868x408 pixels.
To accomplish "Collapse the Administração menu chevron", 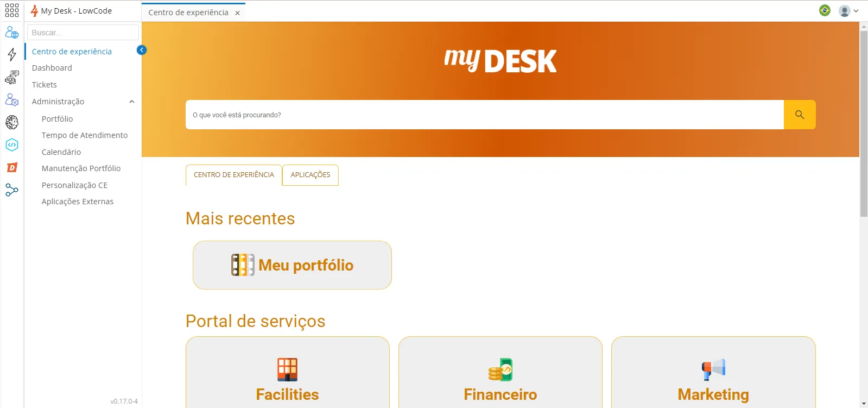I will [x=131, y=102].
